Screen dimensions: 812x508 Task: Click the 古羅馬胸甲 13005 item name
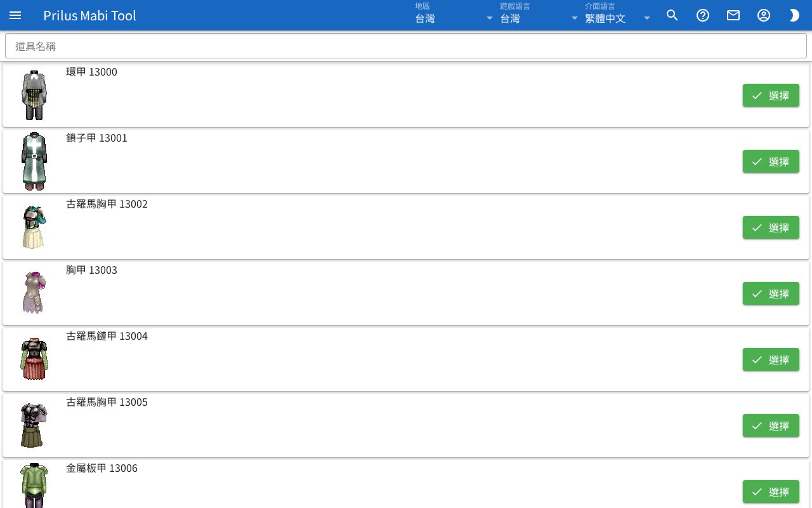coord(107,402)
